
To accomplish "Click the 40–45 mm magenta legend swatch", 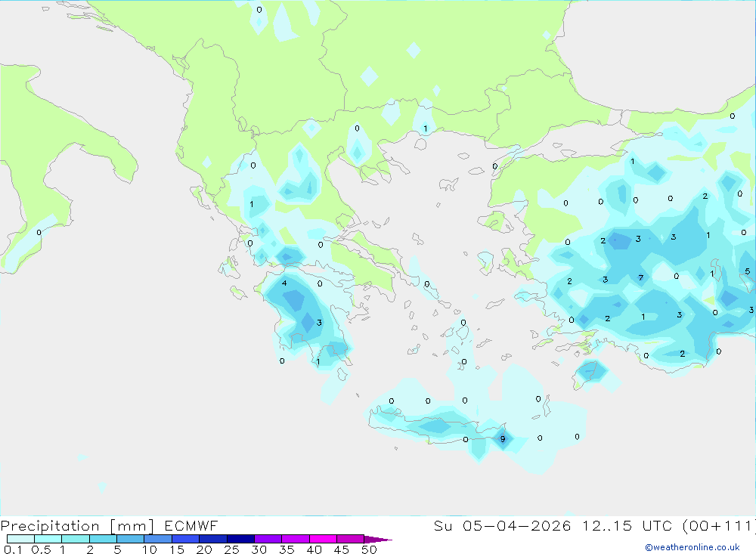I will click(x=323, y=539).
